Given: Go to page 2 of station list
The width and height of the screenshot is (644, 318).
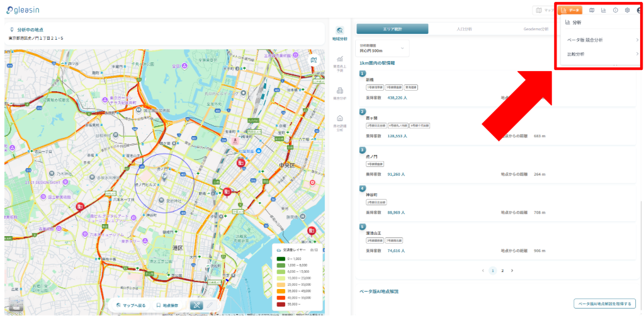Looking at the screenshot, I should point(502,270).
